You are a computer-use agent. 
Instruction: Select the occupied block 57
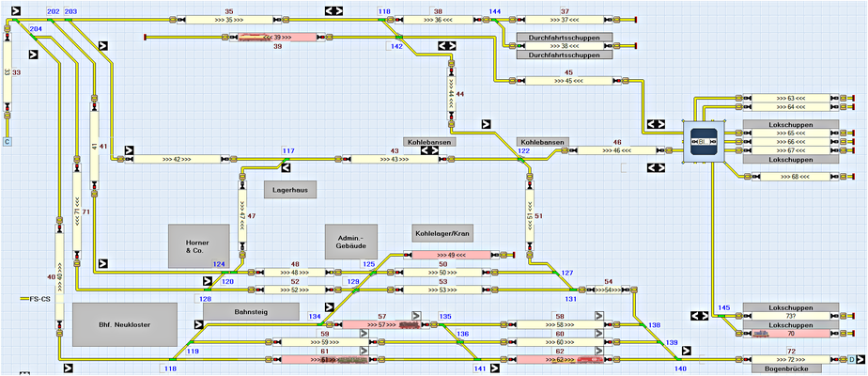pyautogui.click(x=382, y=324)
